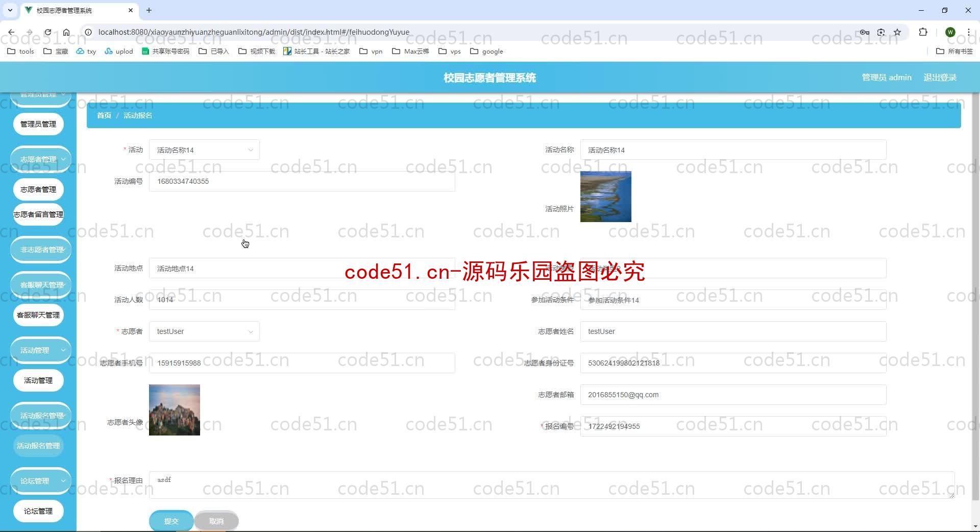
Task: Click the 志愿者邮箱 field
Action: [733, 395]
